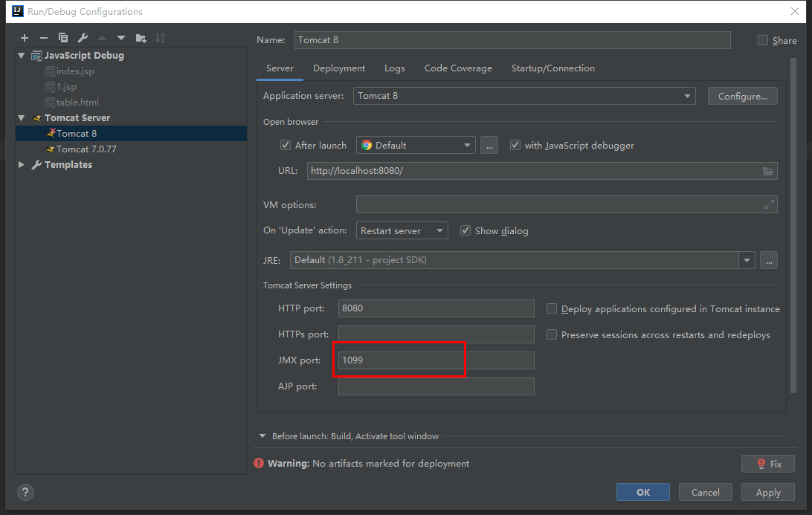Expand Templates tree node

[x=22, y=164]
